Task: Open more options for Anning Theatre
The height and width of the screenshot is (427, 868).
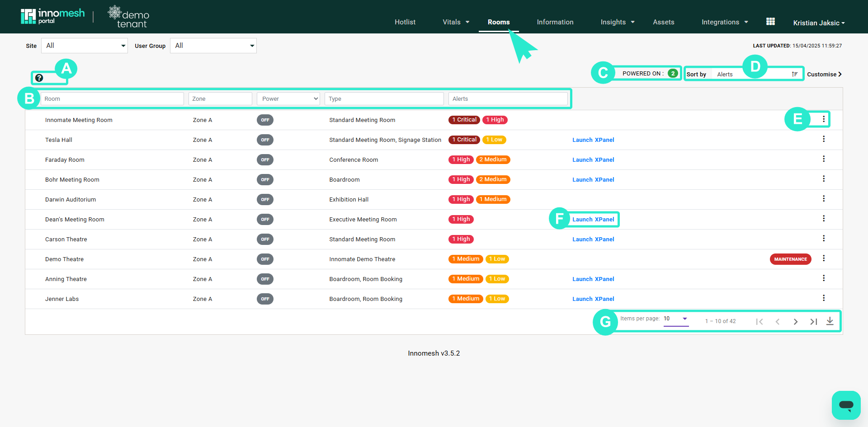Action: 824,278
